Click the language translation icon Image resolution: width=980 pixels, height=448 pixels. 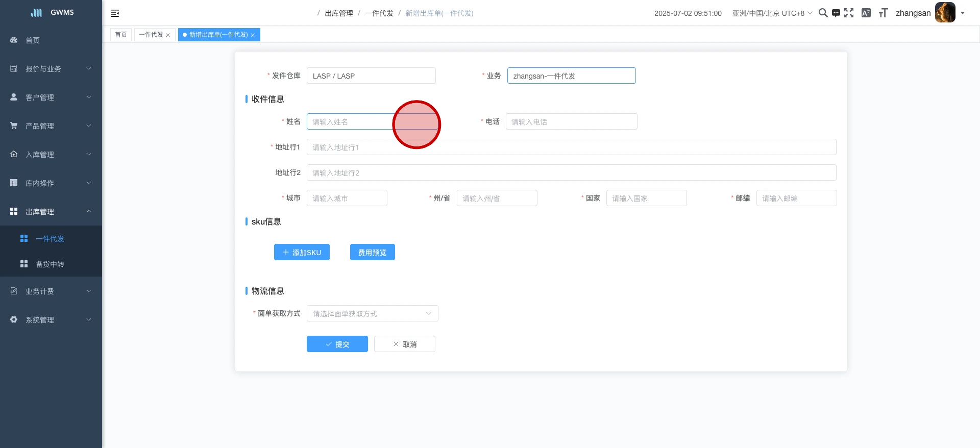(x=866, y=13)
